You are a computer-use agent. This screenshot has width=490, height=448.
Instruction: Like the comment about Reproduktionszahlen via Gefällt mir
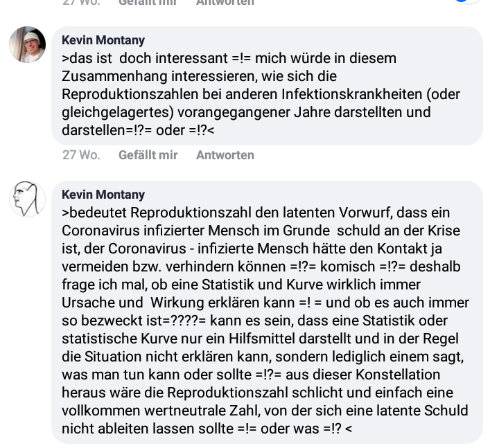(x=148, y=155)
